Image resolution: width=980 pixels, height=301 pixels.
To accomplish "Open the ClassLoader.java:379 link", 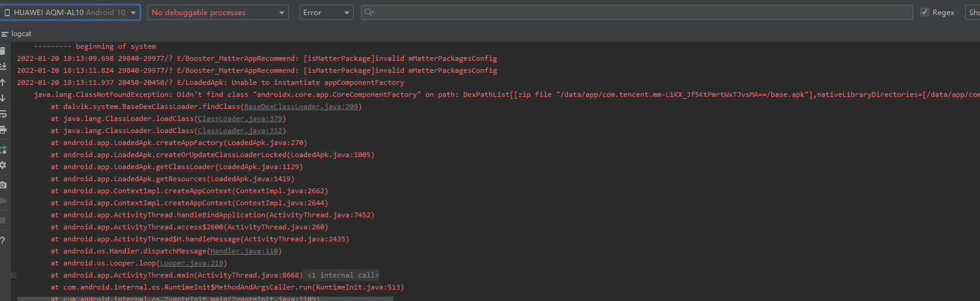I will (x=240, y=119).
